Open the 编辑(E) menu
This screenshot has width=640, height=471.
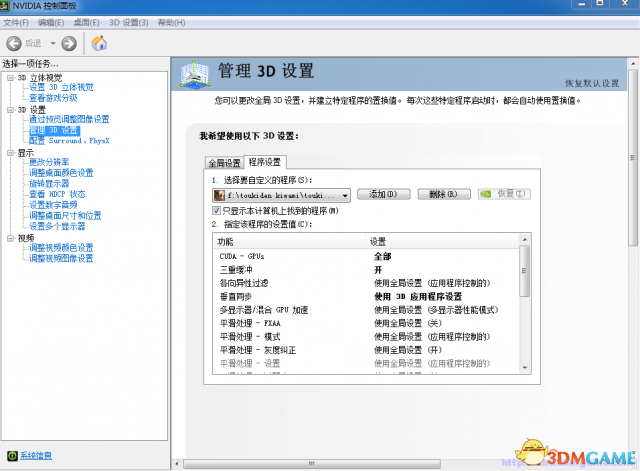pyautogui.click(x=51, y=23)
